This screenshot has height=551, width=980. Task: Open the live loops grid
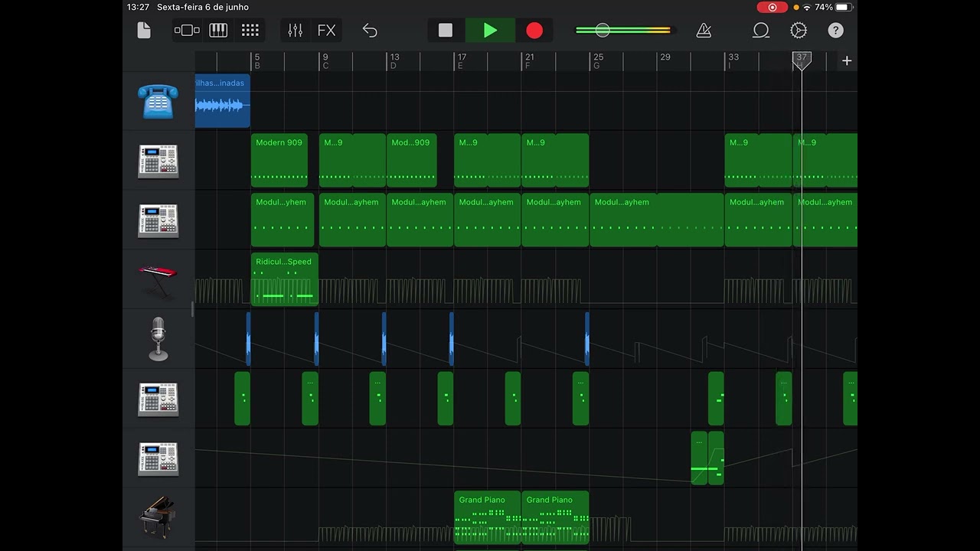tap(250, 31)
